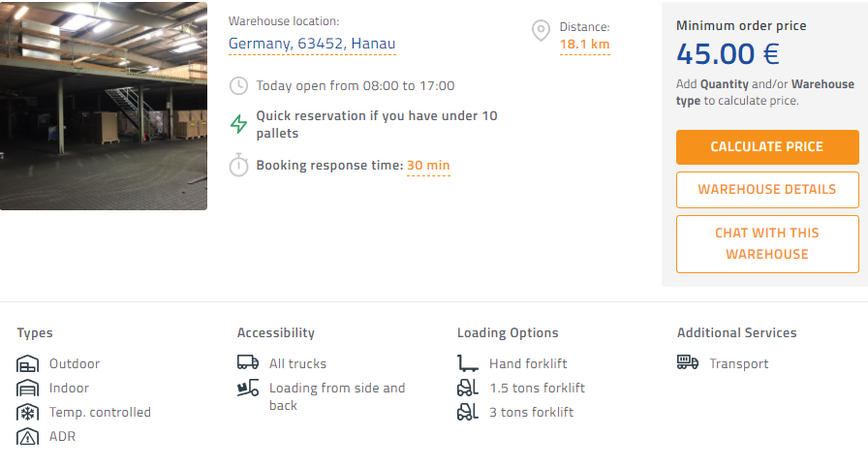The height and width of the screenshot is (468, 868).
Task: Click the loading from side and back icon
Action: pos(248,389)
